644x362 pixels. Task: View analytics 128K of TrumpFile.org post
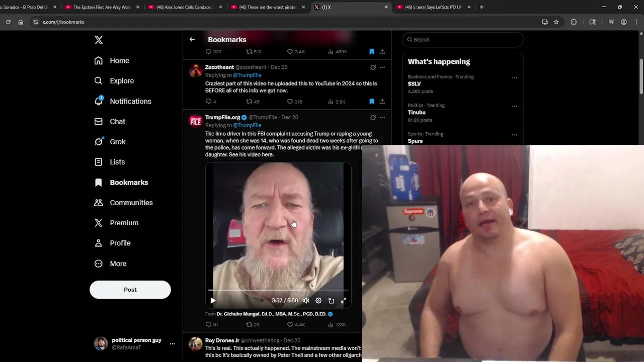(x=336, y=325)
